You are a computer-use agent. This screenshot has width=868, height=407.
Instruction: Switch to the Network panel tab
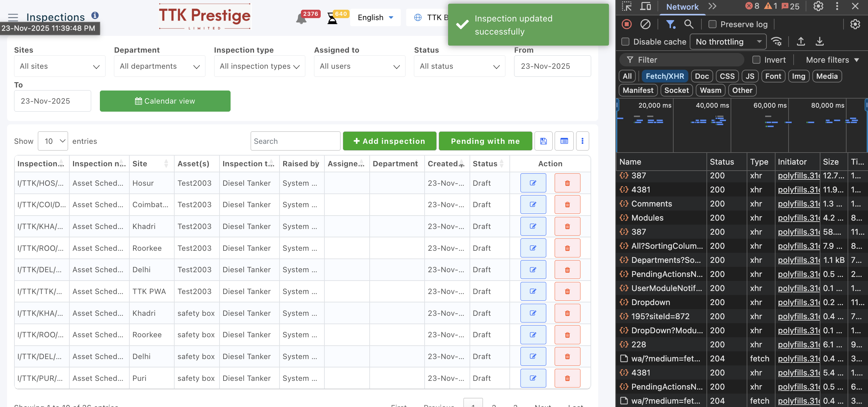682,7
